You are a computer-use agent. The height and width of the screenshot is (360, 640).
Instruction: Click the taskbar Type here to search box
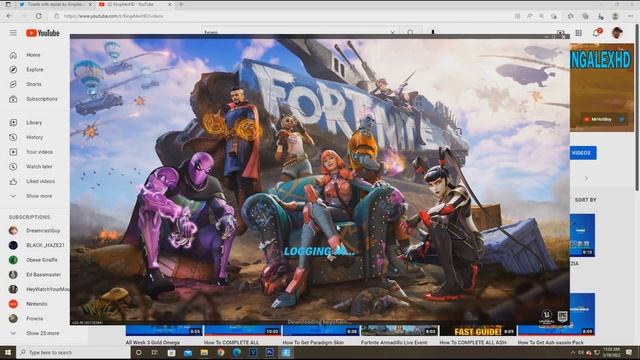(x=73, y=352)
